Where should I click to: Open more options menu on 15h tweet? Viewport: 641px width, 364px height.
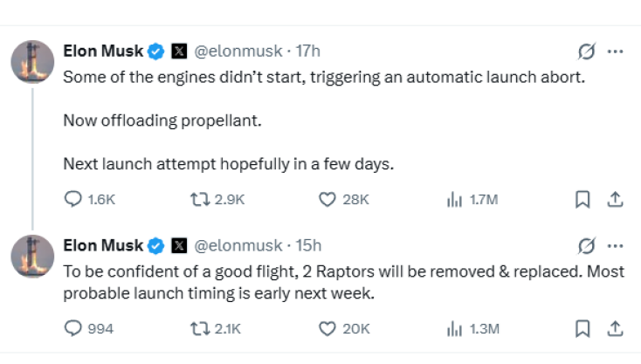coord(616,246)
